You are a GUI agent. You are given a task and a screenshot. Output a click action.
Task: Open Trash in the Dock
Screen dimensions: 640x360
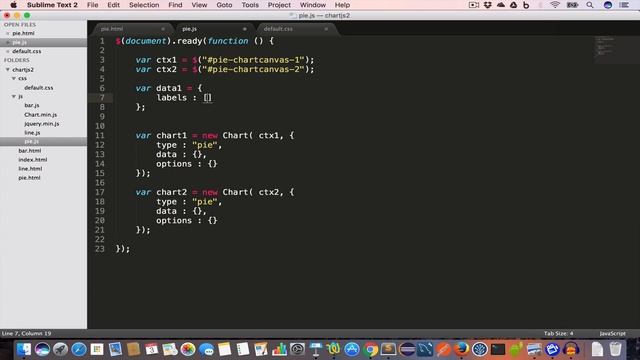(616, 349)
